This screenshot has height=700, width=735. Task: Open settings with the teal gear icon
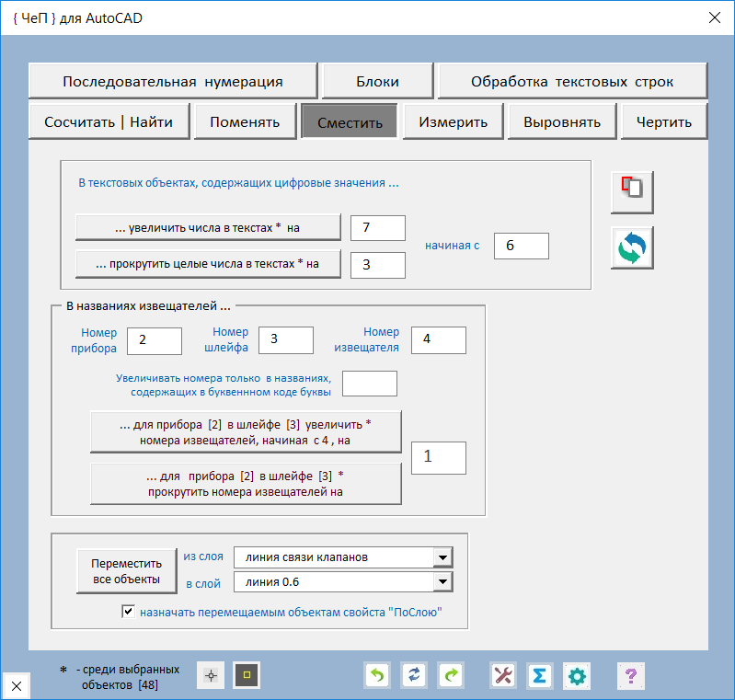[577, 676]
